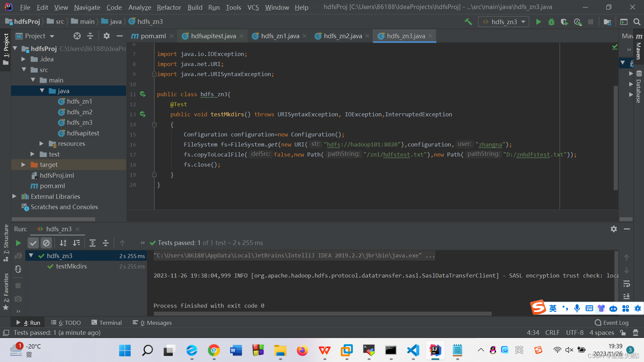Toggle the Show Passed tests filter
This screenshot has width=644, height=362.
(x=33, y=243)
